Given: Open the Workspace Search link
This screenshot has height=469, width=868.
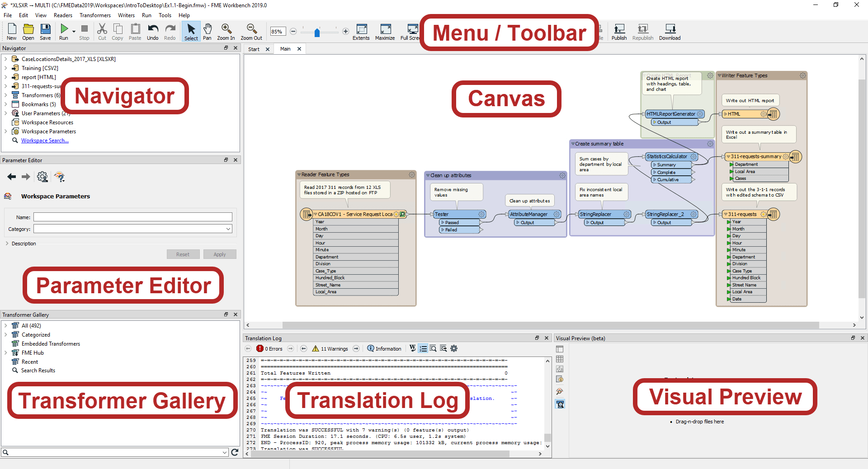Looking at the screenshot, I should [x=45, y=140].
